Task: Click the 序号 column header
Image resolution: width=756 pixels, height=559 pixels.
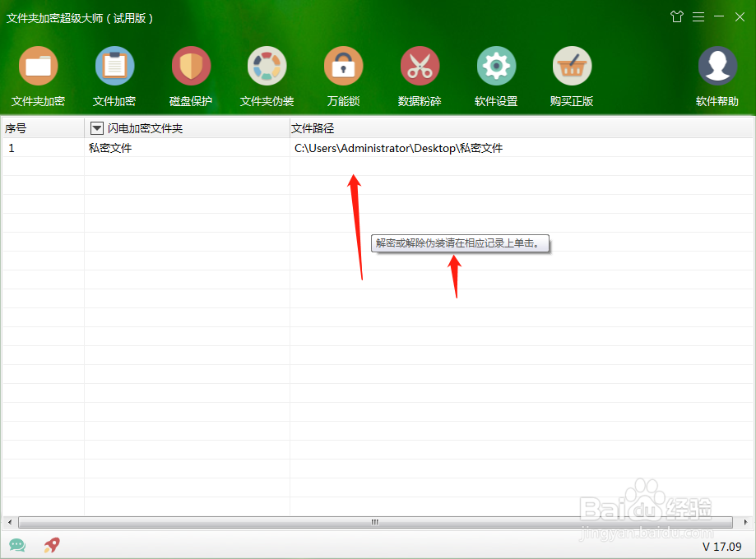Action: point(44,128)
